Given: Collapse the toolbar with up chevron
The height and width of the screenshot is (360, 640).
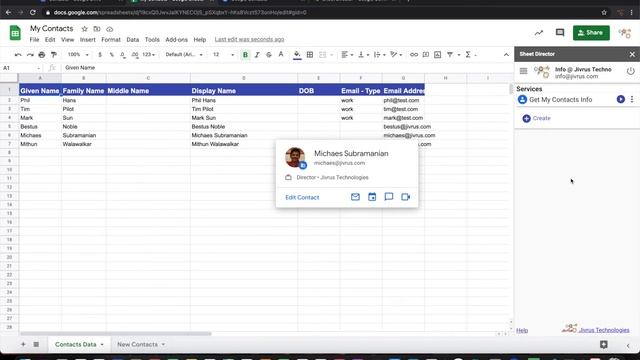Looking at the screenshot, I should (x=506, y=55).
